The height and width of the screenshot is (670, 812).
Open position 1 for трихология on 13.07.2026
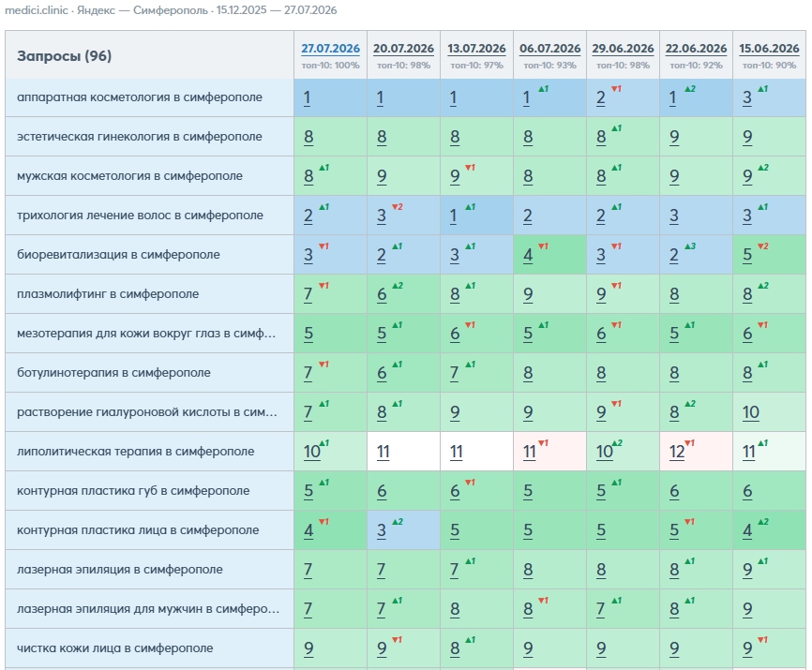click(453, 216)
